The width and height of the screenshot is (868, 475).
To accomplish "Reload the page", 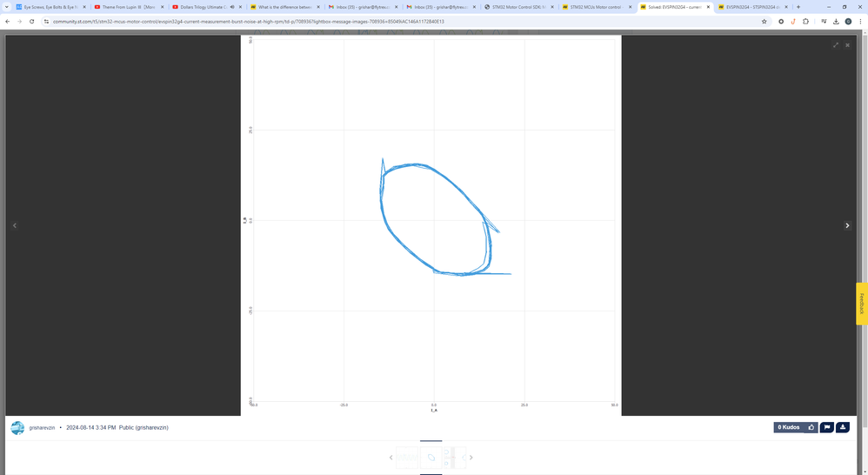I will [x=31, y=22].
